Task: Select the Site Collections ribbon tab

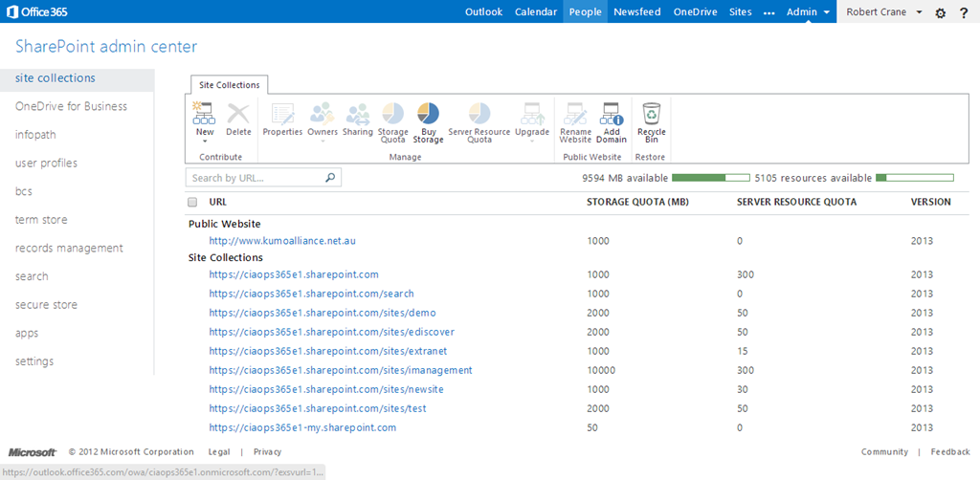Action: (x=229, y=85)
